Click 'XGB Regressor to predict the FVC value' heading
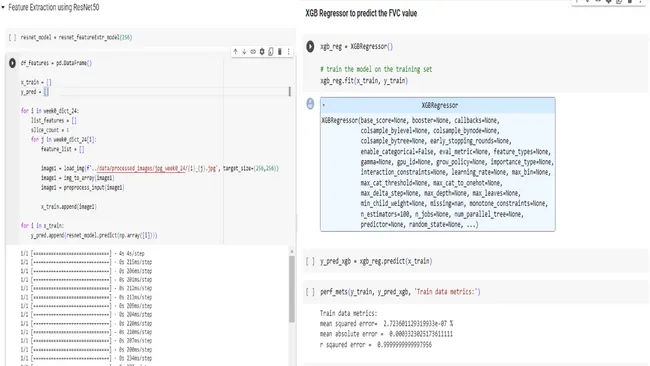650x366 pixels. [x=361, y=13]
